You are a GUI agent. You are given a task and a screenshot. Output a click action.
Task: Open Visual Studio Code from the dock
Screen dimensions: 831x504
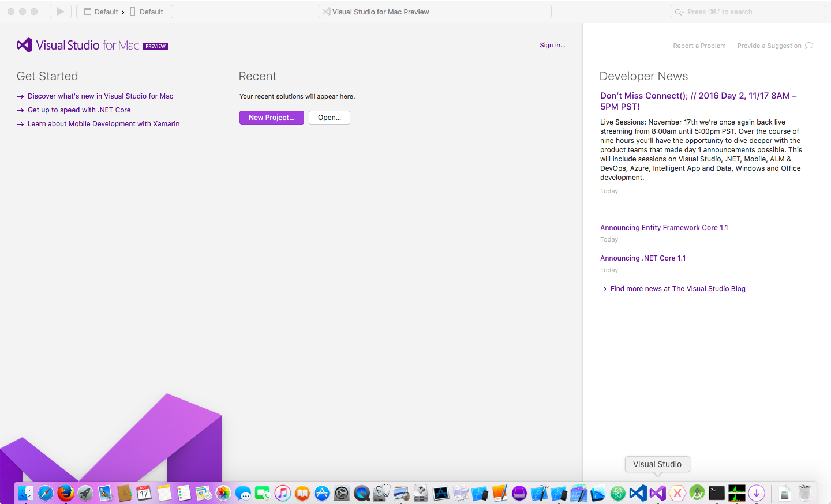[x=638, y=493]
